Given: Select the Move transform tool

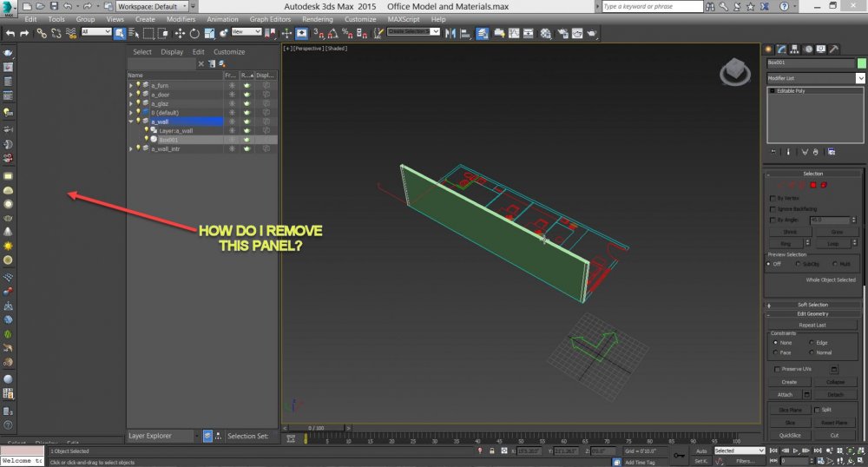Looking at the screenshot, I should click(x=180, y=33).
